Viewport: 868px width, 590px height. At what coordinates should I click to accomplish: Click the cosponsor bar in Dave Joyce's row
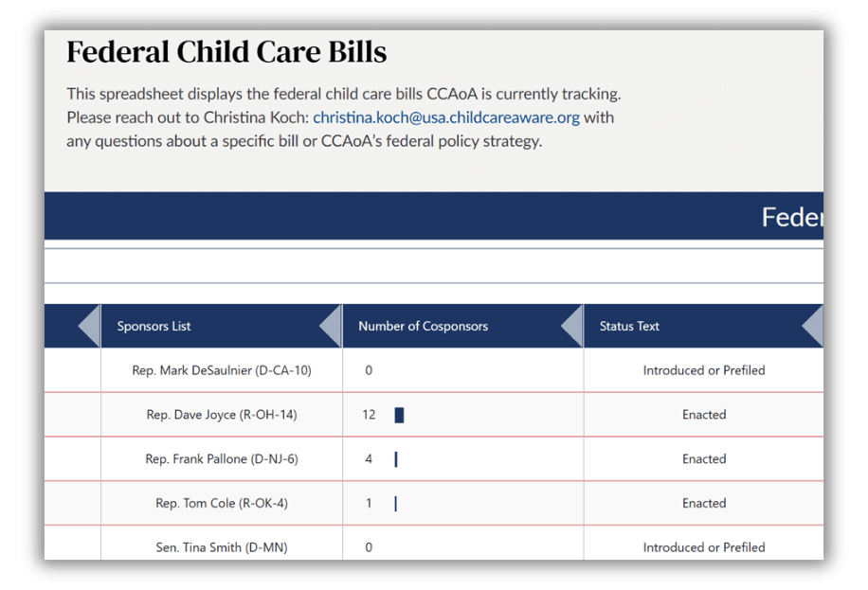[399, 415]
